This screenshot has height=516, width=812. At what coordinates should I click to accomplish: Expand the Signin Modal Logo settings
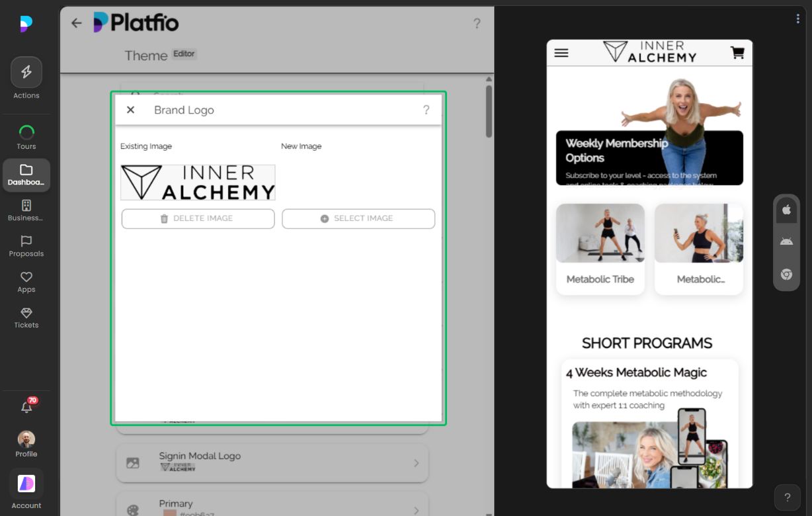point(272,463)
